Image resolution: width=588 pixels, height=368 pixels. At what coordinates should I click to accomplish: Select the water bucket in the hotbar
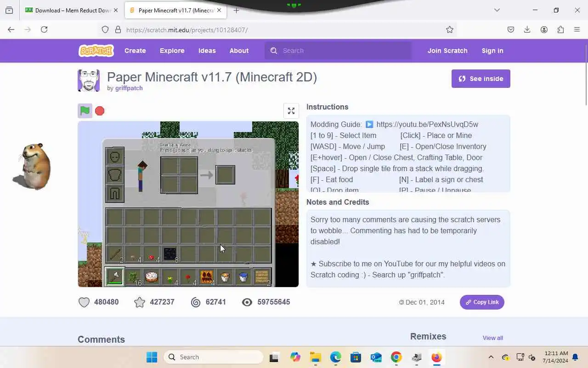click(243, 277)
